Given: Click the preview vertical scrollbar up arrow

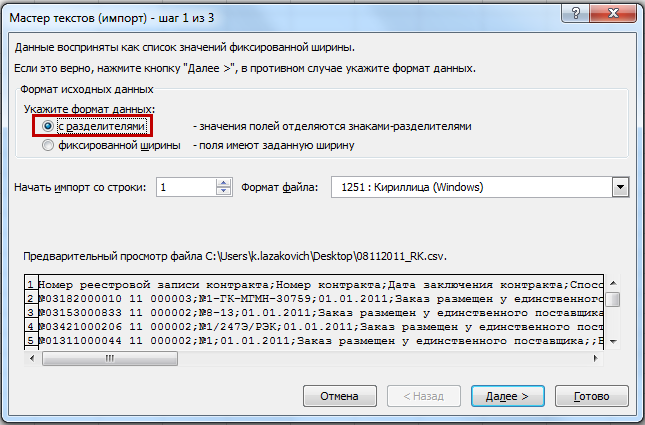Looking at the screenshot, I should (613, 283).
